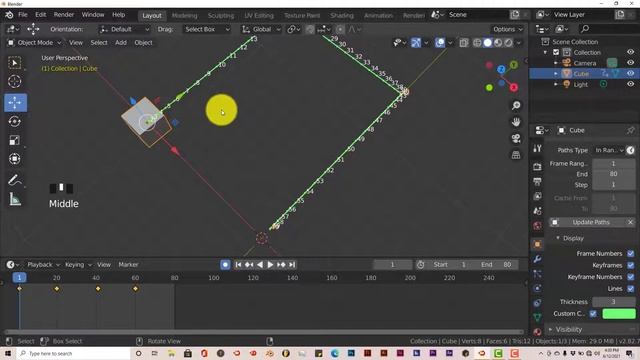Open the Output properties tab
Viewport: 640px width, 360px height.
click(537, 181)
